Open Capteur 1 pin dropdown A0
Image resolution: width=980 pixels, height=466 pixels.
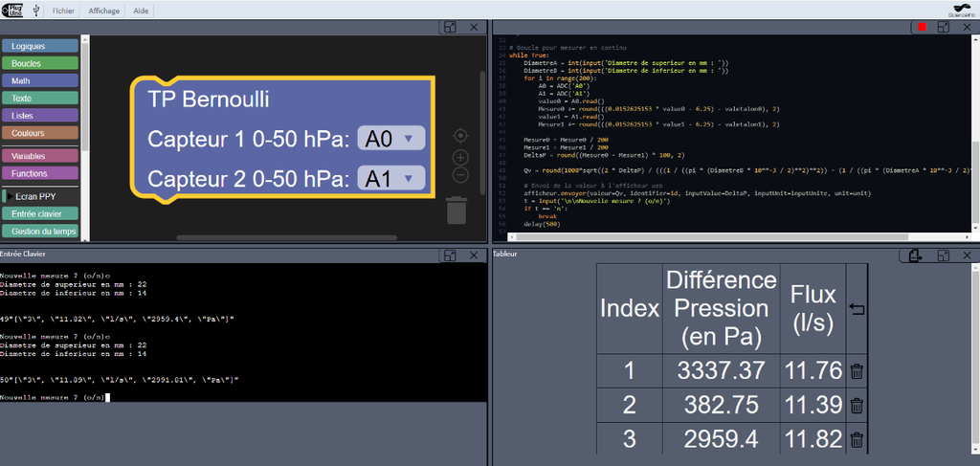coord(391,139)
